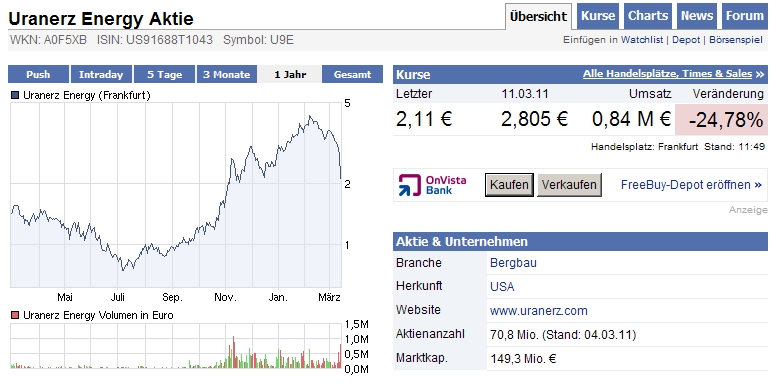
Task: Switch chart to 3 Monate
Action: [226, 74]
